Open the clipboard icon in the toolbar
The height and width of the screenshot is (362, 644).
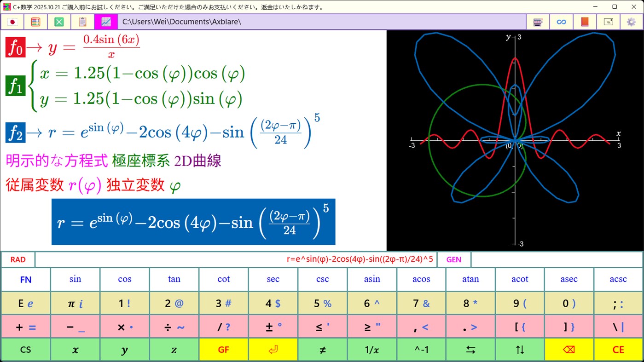[83, 22]
